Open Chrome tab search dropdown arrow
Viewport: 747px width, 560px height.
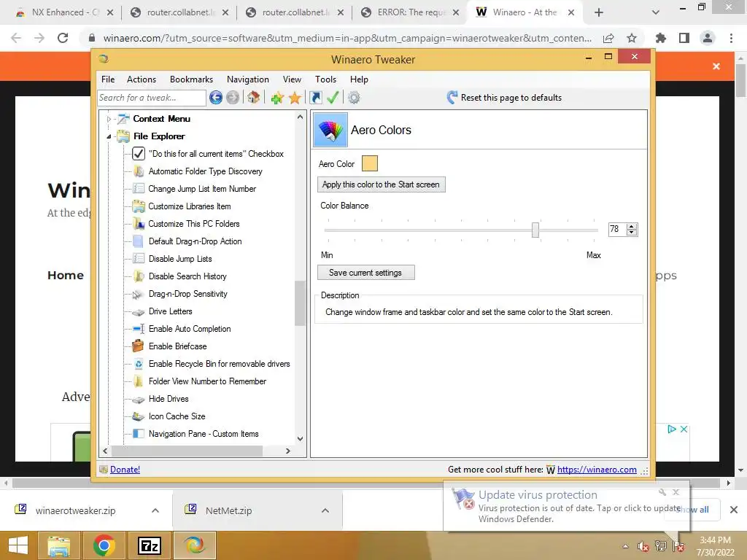pyautogui.click(x=656, y=12)
